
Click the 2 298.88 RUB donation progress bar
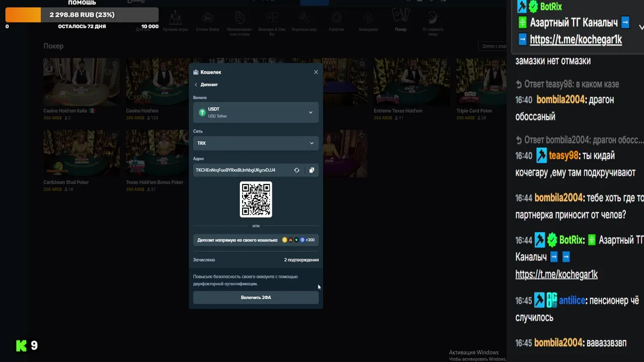click(x=82, y=15)
